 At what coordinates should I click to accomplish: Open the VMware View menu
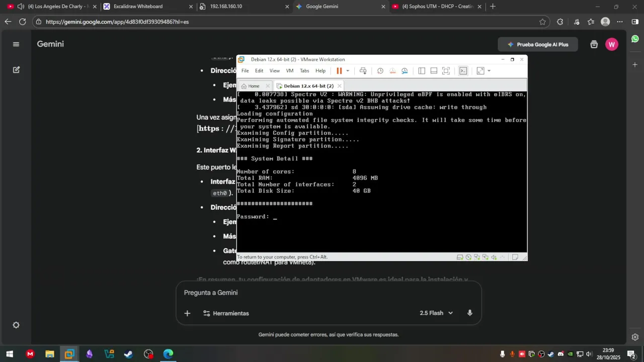[x=274, y=71]
